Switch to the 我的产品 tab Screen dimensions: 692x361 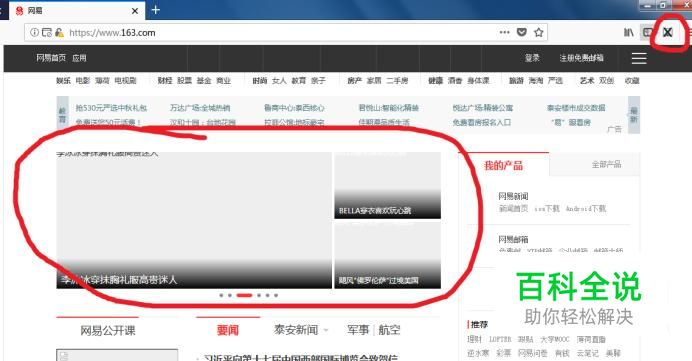(x=504, y=165)
